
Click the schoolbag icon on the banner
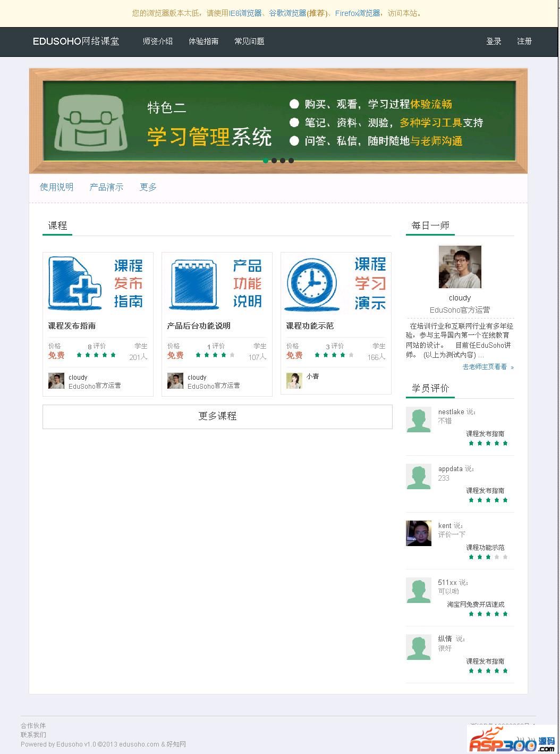point(91,123)
